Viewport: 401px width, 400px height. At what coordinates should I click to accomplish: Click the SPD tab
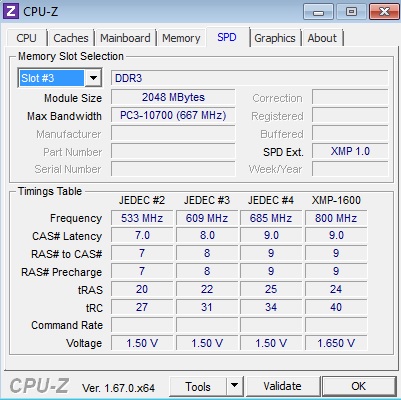tap(227, 37)
